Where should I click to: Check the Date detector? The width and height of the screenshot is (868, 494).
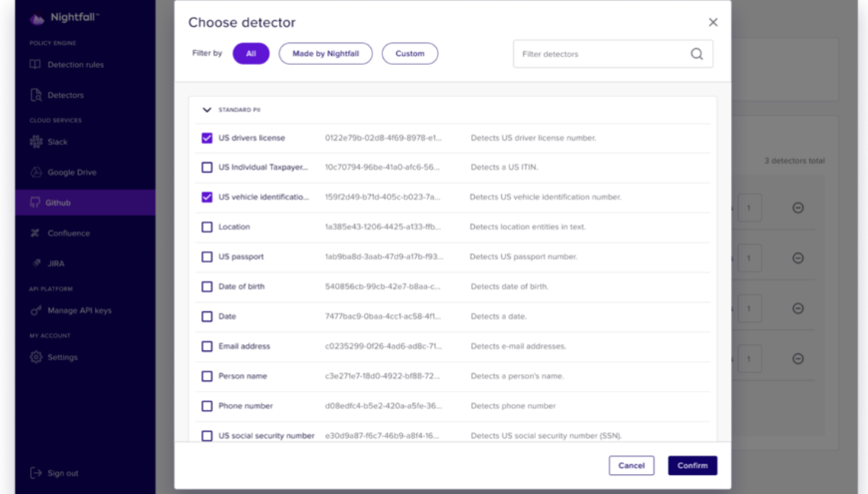207,316
